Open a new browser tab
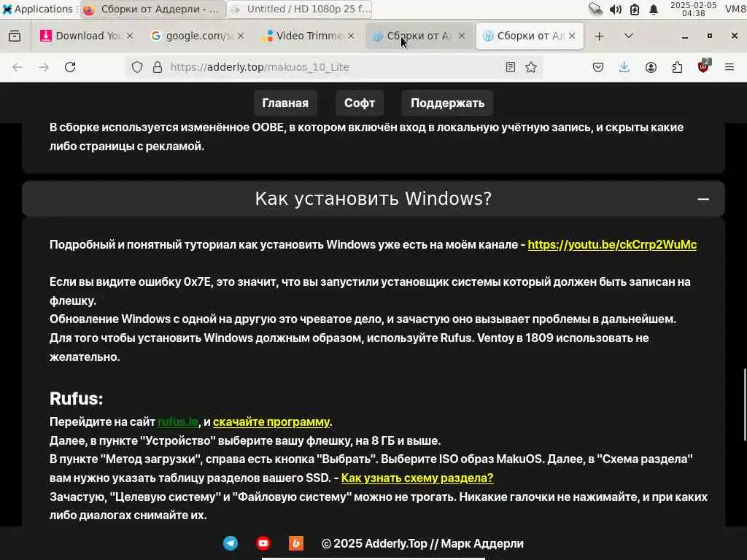Screen dimensions: 747x560 coord(600,36)
